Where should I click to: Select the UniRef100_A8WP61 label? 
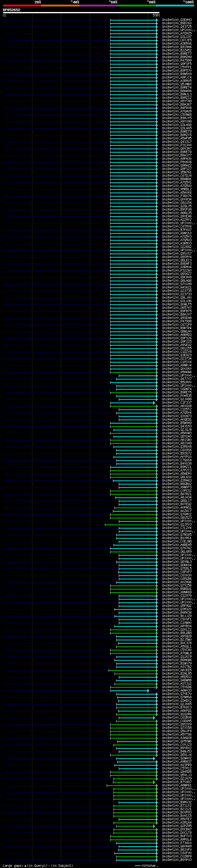[177, 785]
